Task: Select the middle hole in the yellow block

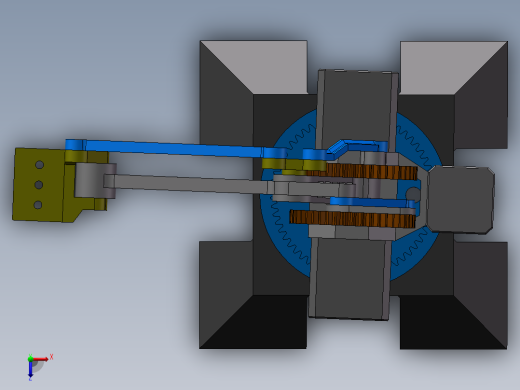Action: point(39,185)
